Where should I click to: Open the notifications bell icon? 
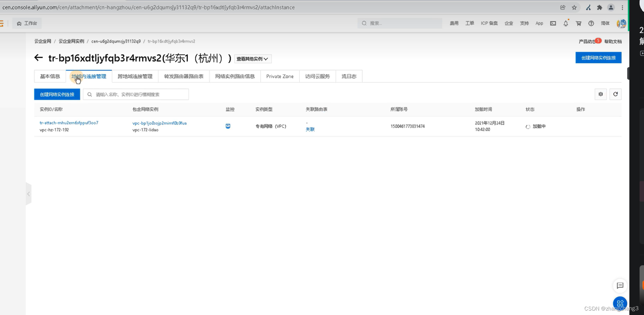pos(566,23)
